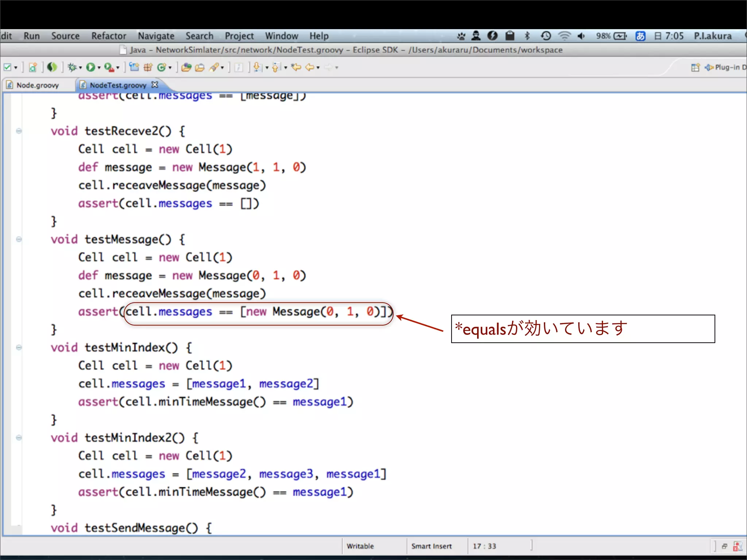
Task: Click the Wi-Fi icon in menu bar
Action: (x=564, y=36)
